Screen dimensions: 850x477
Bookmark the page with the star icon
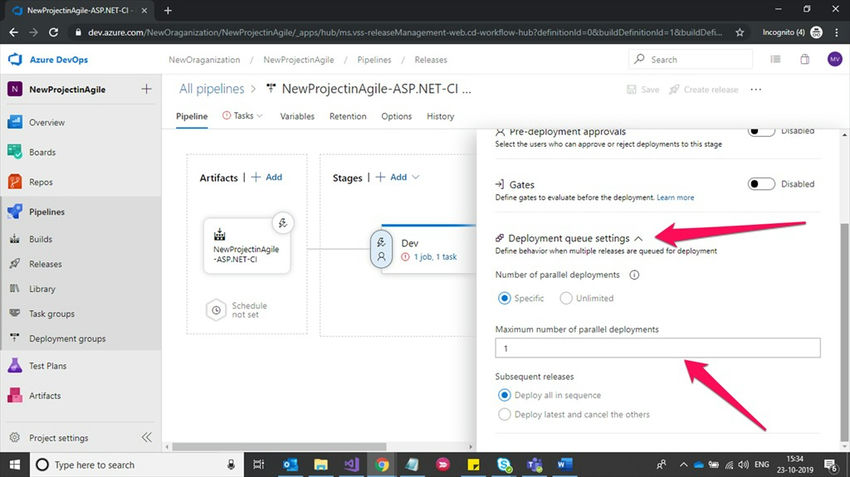739,33
